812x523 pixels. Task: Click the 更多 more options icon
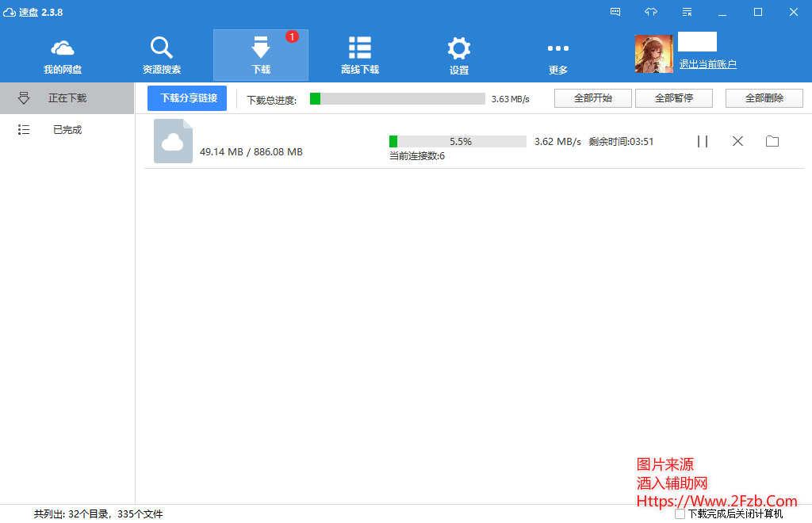tap(557, 53)
